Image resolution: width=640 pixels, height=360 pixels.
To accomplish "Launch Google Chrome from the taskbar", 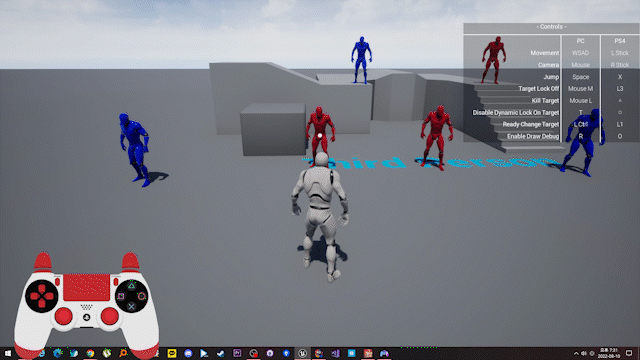I will 90,353.
